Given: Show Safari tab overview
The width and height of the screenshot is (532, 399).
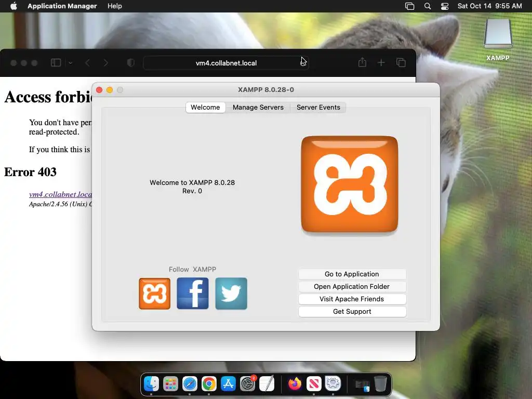Looking at the screenshot, I should coord(401,63).
